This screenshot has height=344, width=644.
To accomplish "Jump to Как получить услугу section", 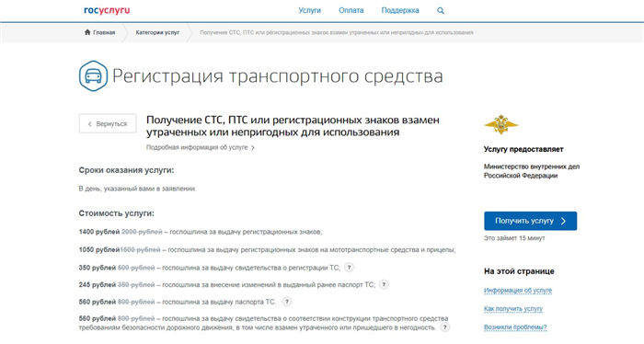I will (513, 309).
